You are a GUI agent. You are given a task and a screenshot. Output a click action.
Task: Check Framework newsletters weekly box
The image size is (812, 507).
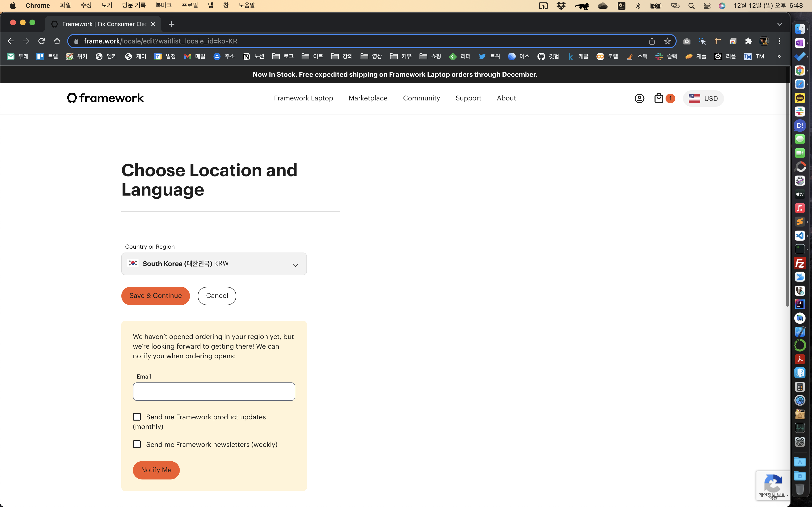click(137, 444)
